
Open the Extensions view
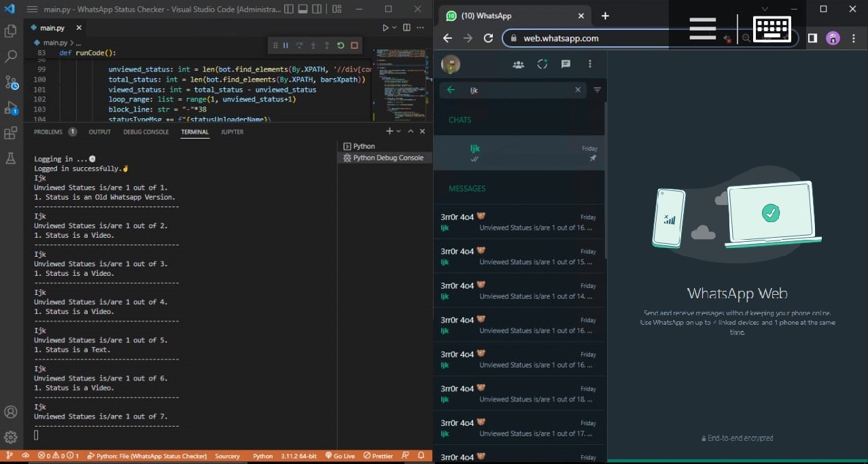pos(10,133)
